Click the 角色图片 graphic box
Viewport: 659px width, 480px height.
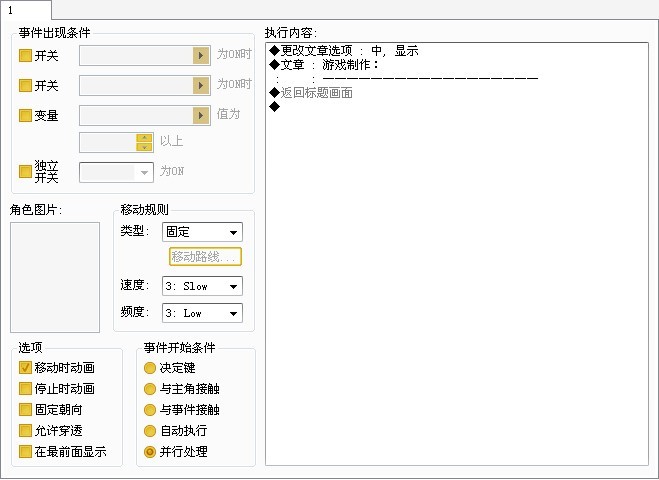pos(55,277)
